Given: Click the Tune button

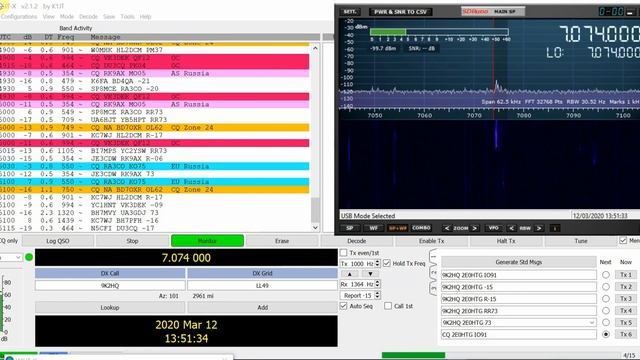Looking at the screenshot, I should click(581, 241).
